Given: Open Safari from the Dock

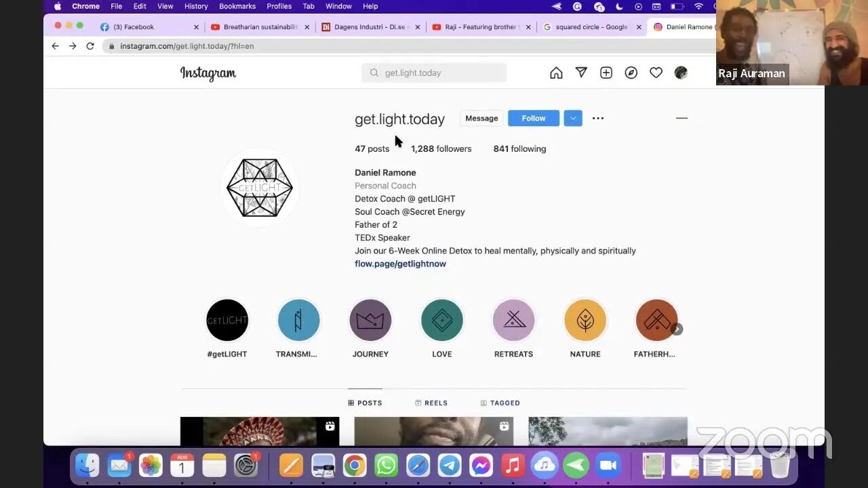Looking at the screenshot, I should coord(418,466).
